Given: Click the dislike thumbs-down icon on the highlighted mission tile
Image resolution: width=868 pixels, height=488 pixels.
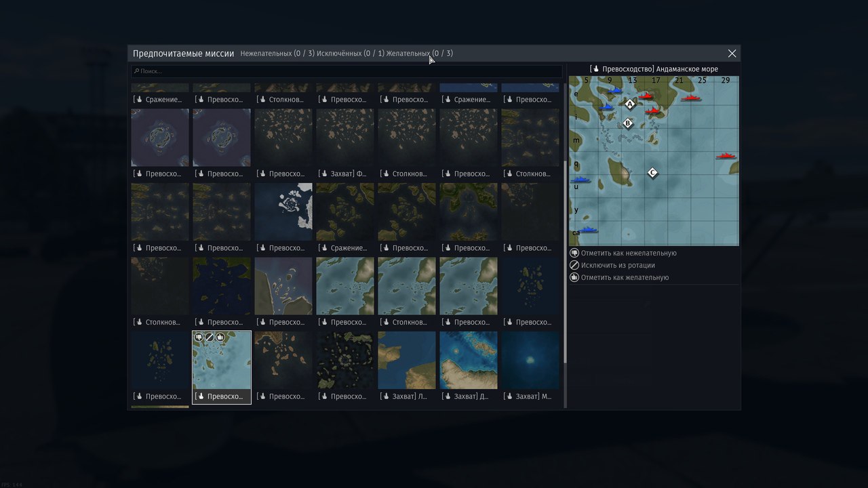Looking at the screenshot, I should (x=199, y=337).
